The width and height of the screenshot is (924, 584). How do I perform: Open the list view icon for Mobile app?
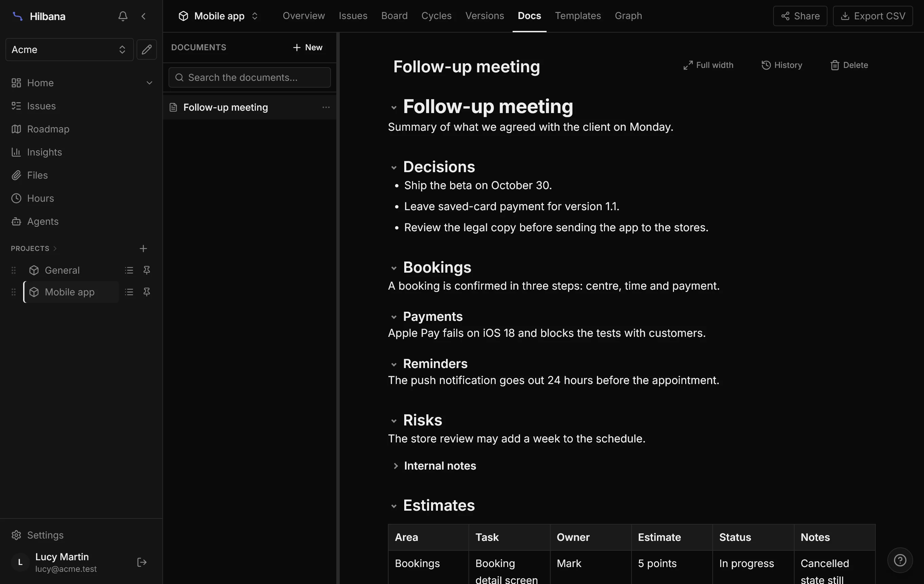click(129, 292)
